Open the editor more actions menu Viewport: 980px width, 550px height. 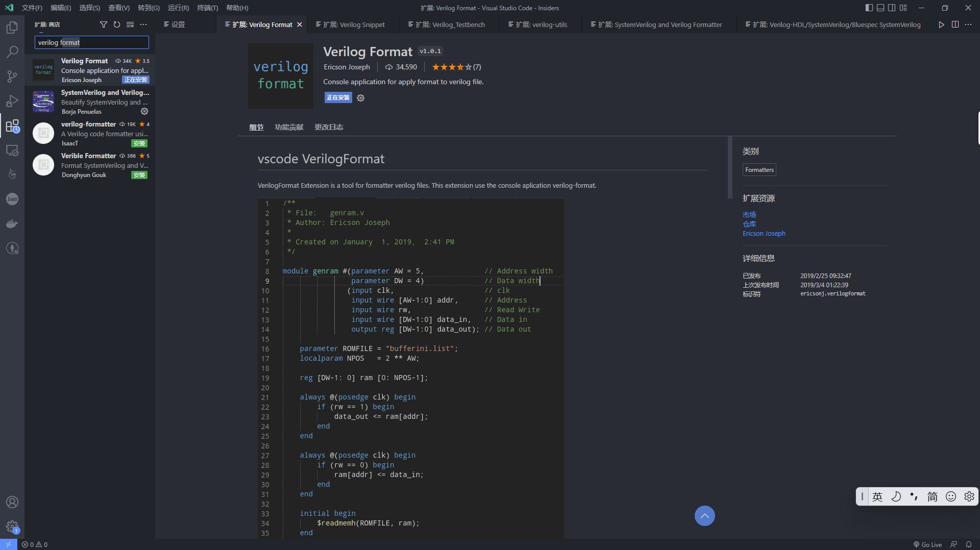(x=969, y=24)
